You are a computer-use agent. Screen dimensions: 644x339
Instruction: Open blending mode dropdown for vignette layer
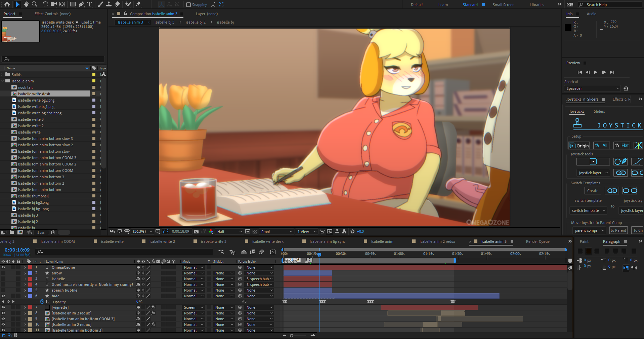194,307
